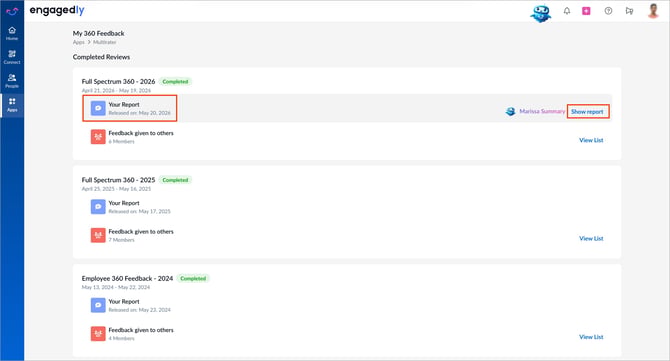Go to Apps in the breadcrumb

coord(79,42)
